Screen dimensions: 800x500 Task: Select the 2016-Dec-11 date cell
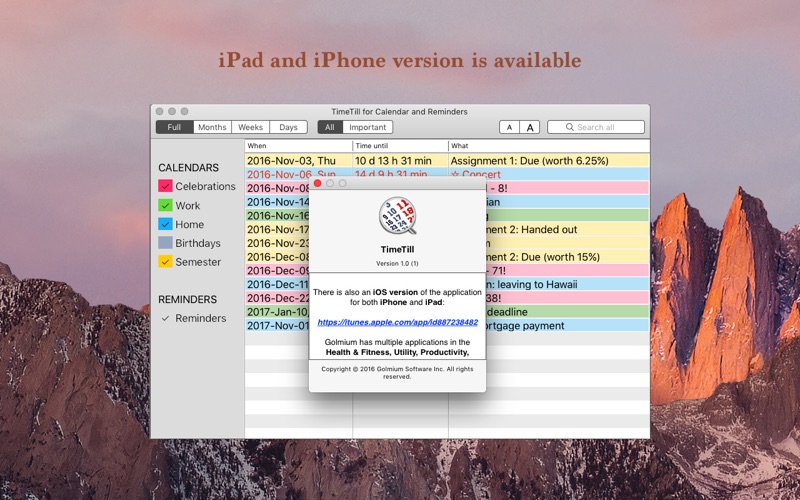tap(278, 285)
